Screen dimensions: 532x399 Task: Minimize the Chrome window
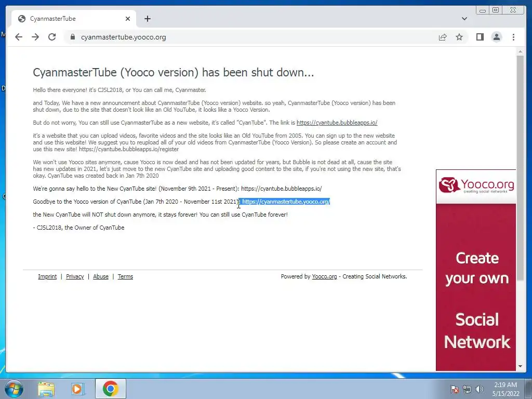click(x=483, y=10)
